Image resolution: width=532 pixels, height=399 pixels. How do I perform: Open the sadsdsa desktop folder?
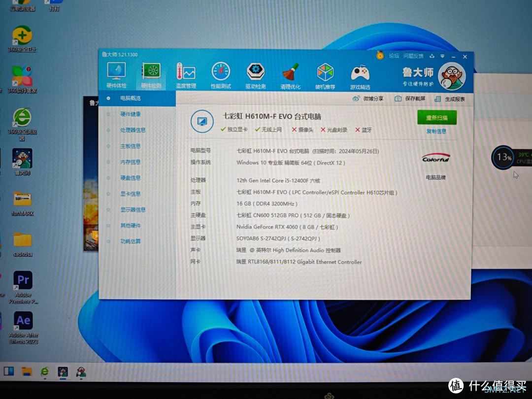[22, 244]
